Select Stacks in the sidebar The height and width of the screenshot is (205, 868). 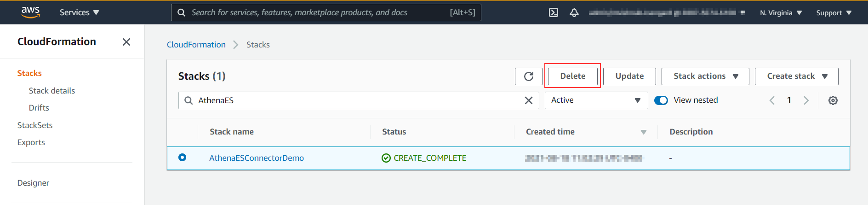[29, 73]
